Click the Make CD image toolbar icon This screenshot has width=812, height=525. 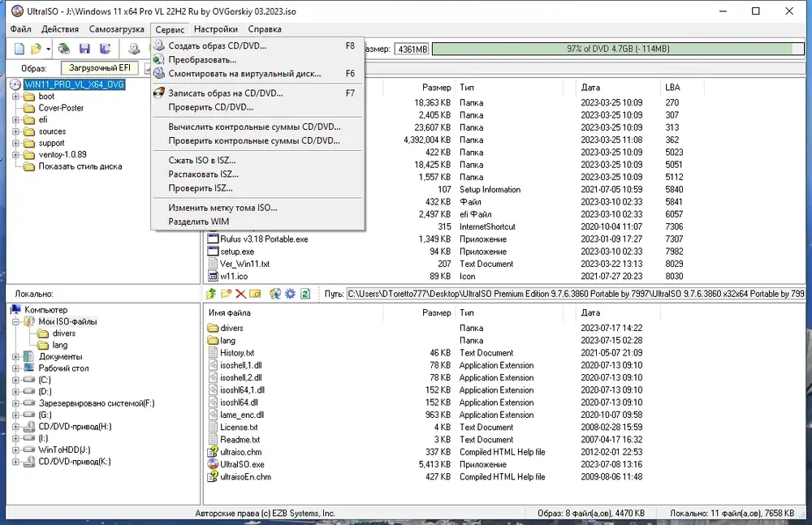[x=134, y=49]
